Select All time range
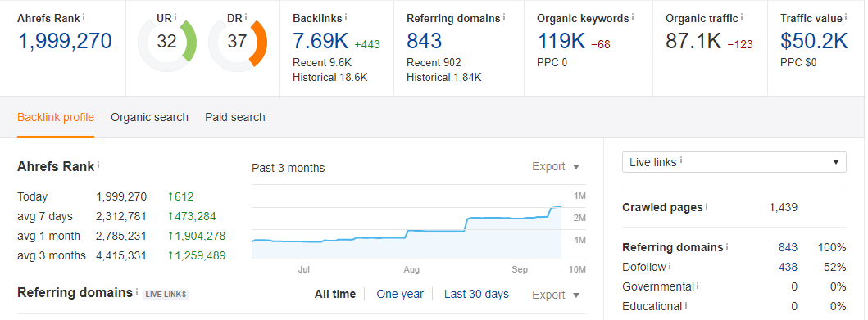 point(335,294)
